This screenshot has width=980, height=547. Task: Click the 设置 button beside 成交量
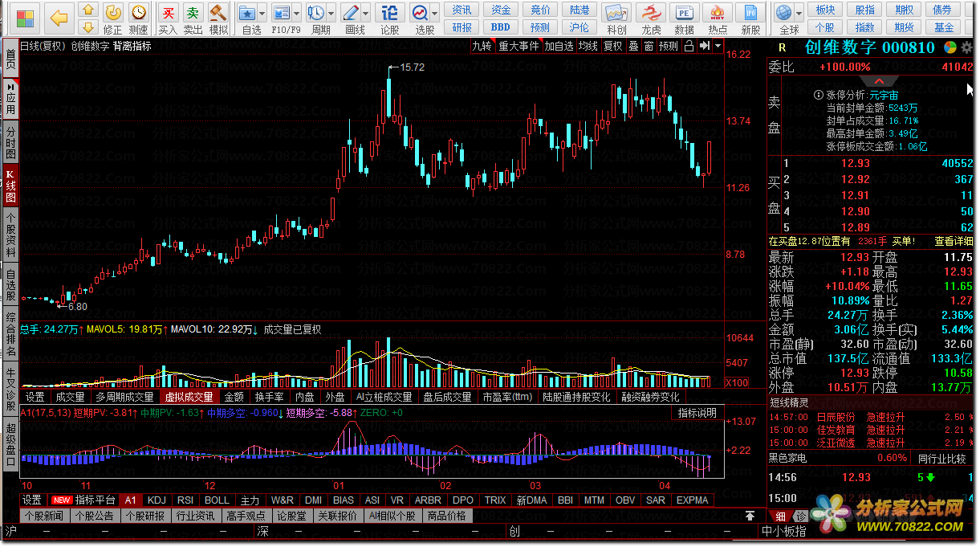click(x=35, y=397)
